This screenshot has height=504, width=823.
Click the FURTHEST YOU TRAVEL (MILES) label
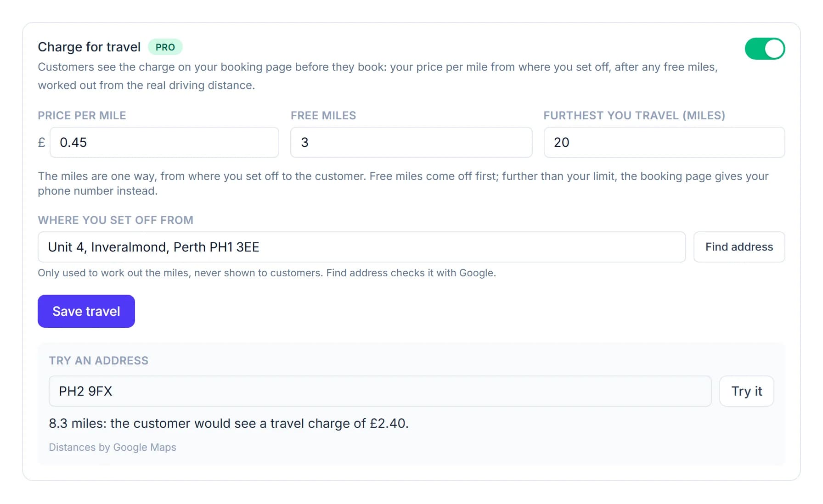[634, 115]
